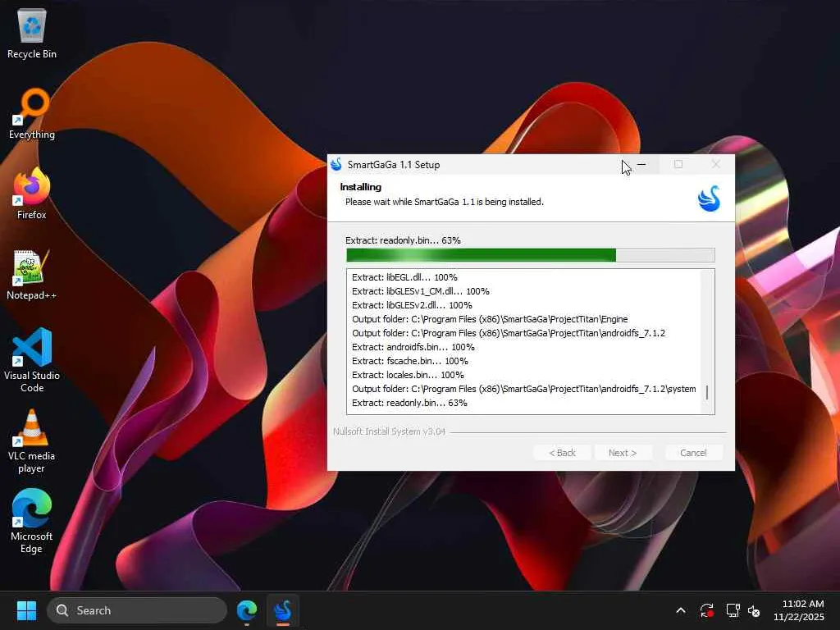Click the SmartGaGa swan icon in title bar
The width and height of the screenshot is (840, 630).
tap(336, 164)
